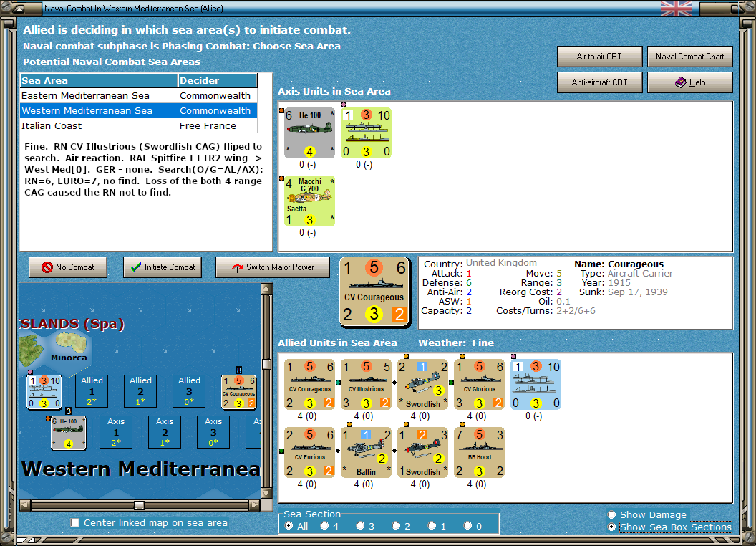This screenshot has width=756, height=546.
Task: Click the Allied 1 sea box section on map
Action: point(92,391)
